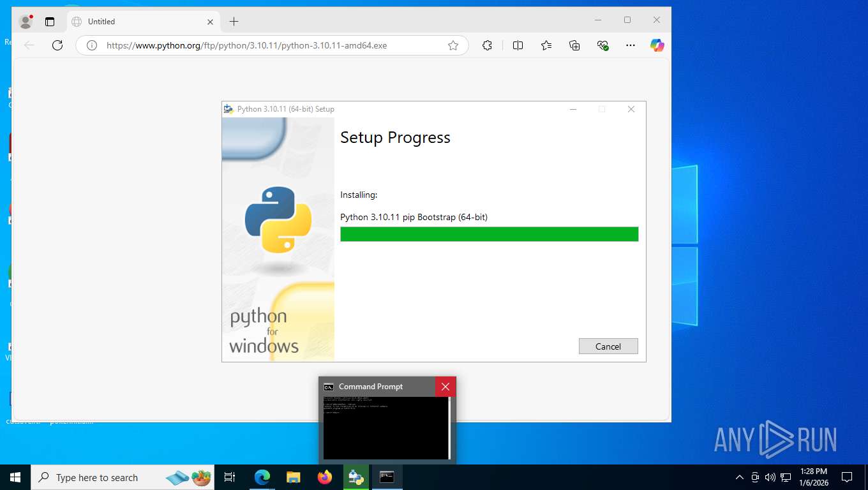Click the green setup progress bar
The height and width of the screenshot is (490, 868).
(489, 234)
